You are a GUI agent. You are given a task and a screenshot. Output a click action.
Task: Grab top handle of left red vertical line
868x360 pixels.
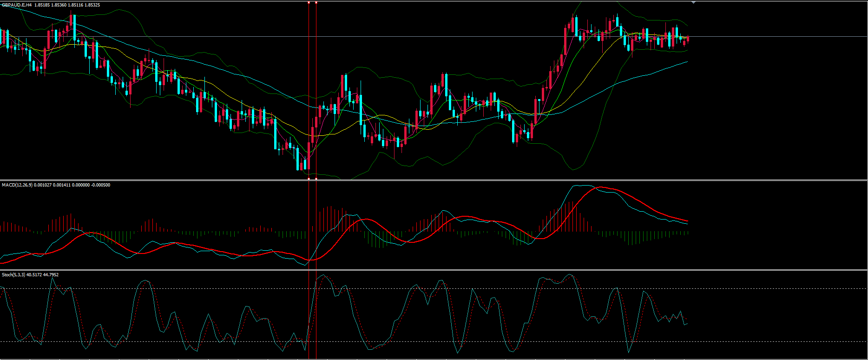(x=309, y=2)
